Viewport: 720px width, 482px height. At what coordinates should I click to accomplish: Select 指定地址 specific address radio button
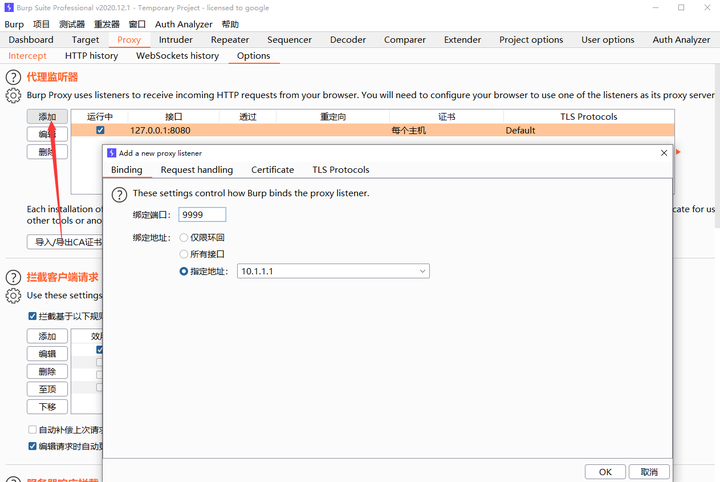184,271
